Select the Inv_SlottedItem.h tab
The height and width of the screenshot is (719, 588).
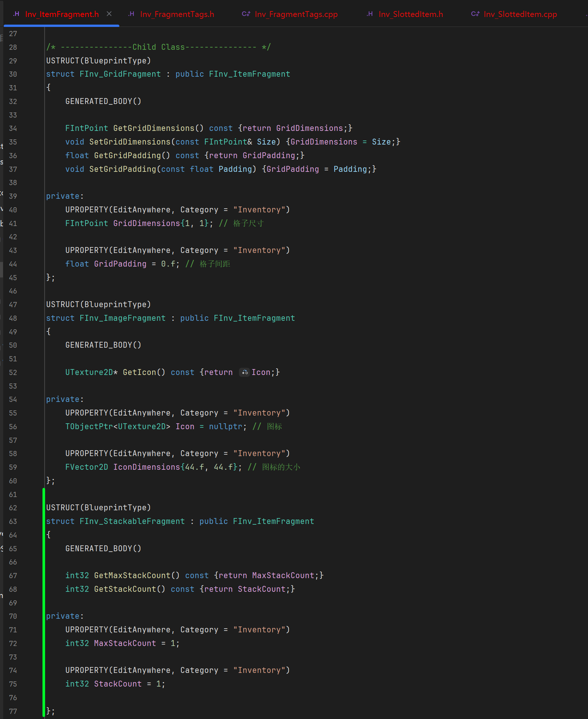pos(405,14)
